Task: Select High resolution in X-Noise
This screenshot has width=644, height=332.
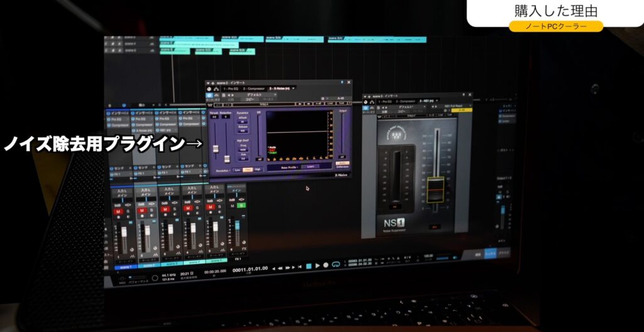Action: coord(258,169)
